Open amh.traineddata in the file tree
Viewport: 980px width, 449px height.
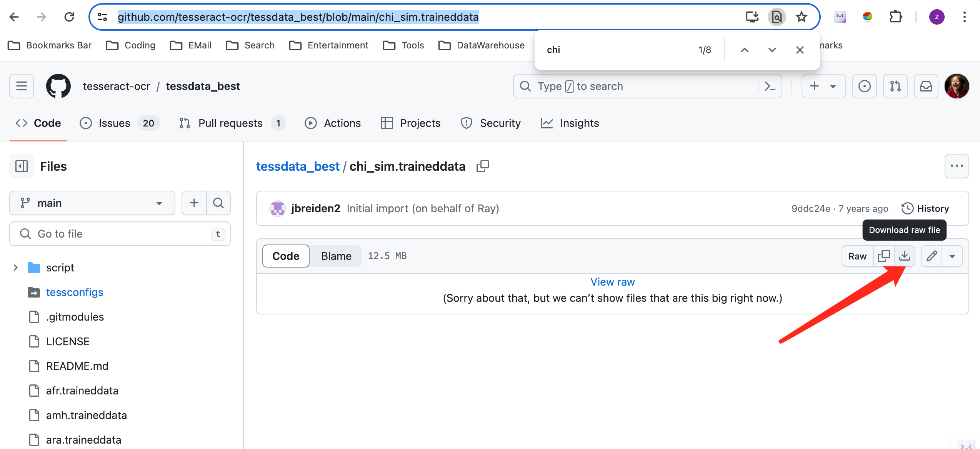pyautogui.click(x=87, y=415)
